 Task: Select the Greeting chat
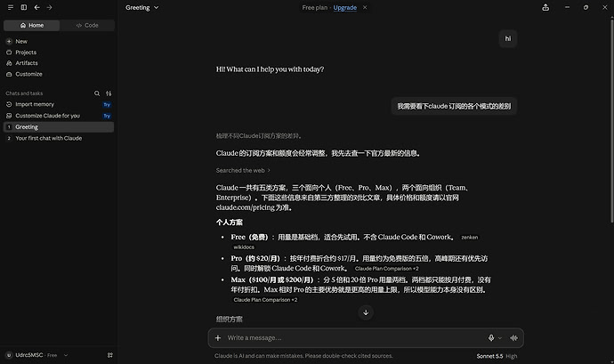tap(59, 127)
